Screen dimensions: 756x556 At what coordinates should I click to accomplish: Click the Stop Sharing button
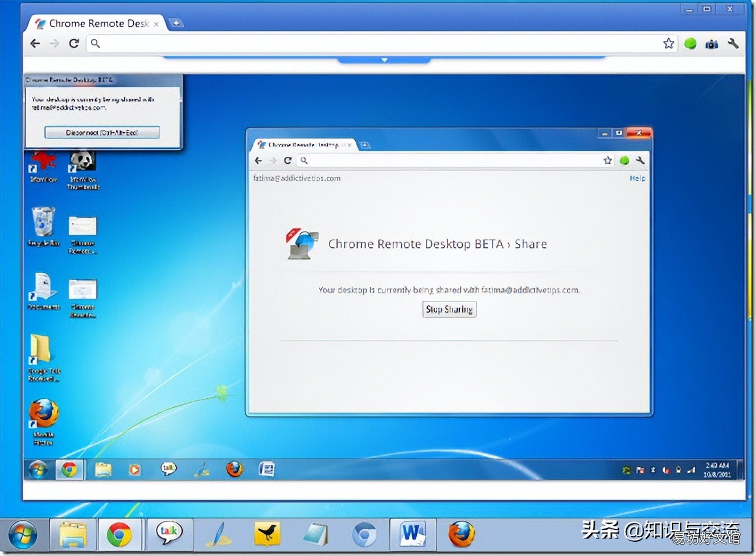[x=449, y=309]
